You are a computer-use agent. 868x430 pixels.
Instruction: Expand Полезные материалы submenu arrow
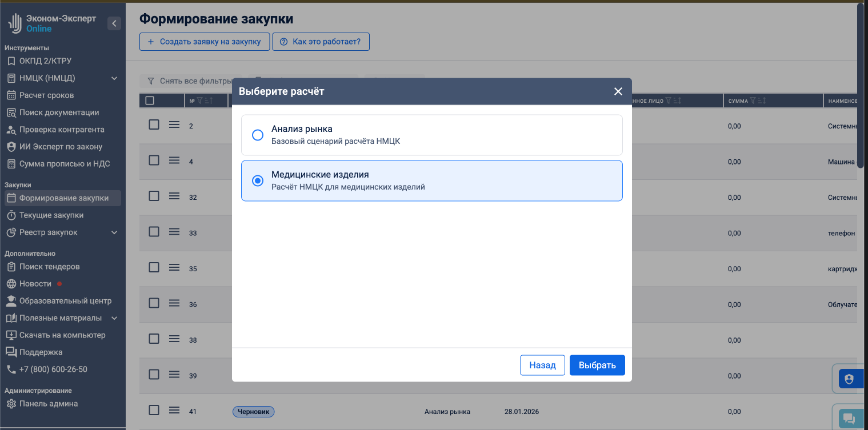point(114,318)
